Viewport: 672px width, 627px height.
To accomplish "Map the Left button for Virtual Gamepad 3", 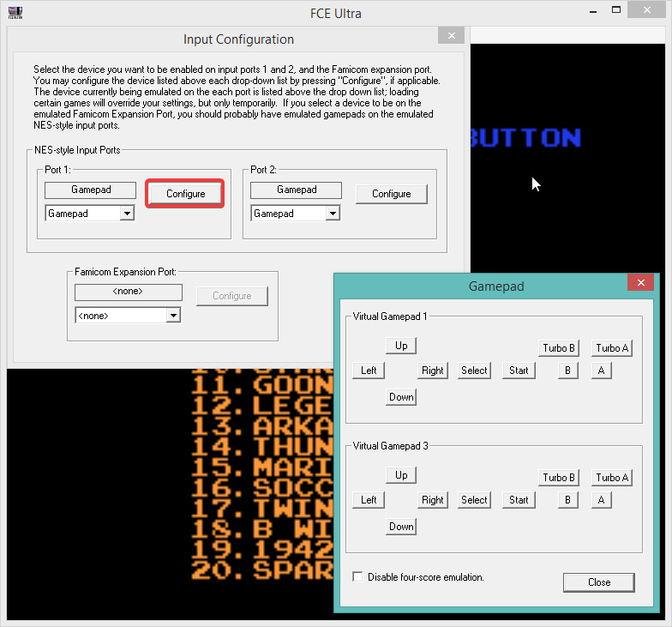I will (369, 500).
